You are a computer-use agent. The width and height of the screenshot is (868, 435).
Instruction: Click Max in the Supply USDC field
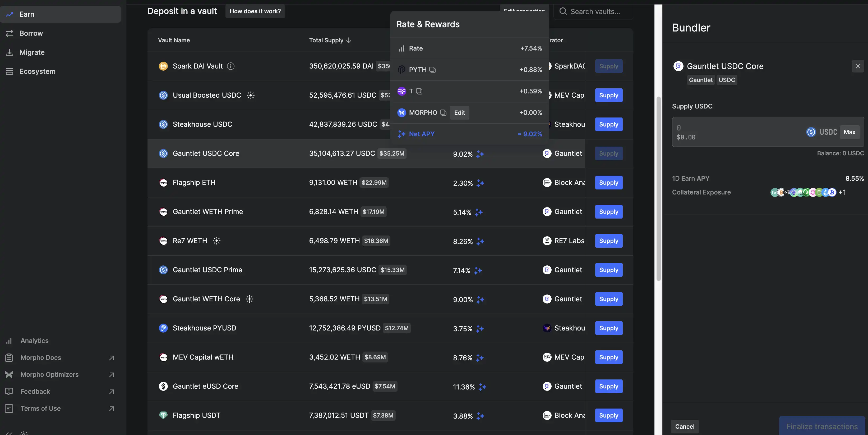tap(849, 132)
